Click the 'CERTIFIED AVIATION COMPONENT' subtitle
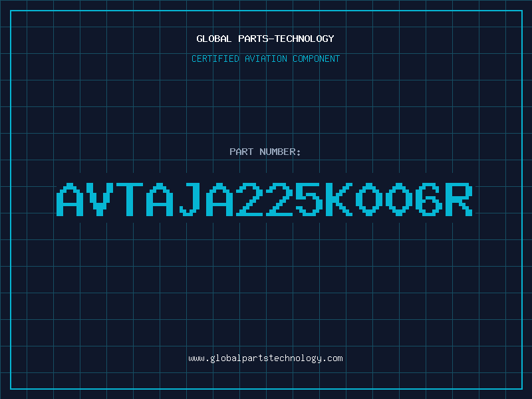The image size is (532, 399). coord(265,59)
